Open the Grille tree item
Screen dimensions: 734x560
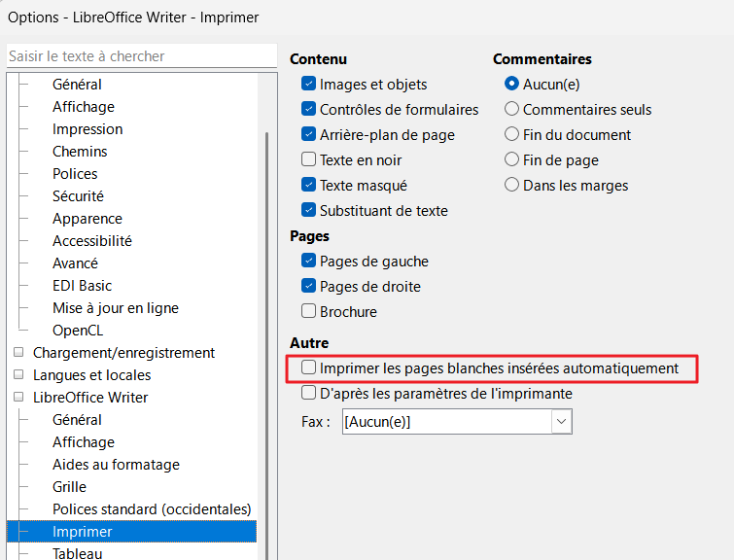(x=69, y=487)
